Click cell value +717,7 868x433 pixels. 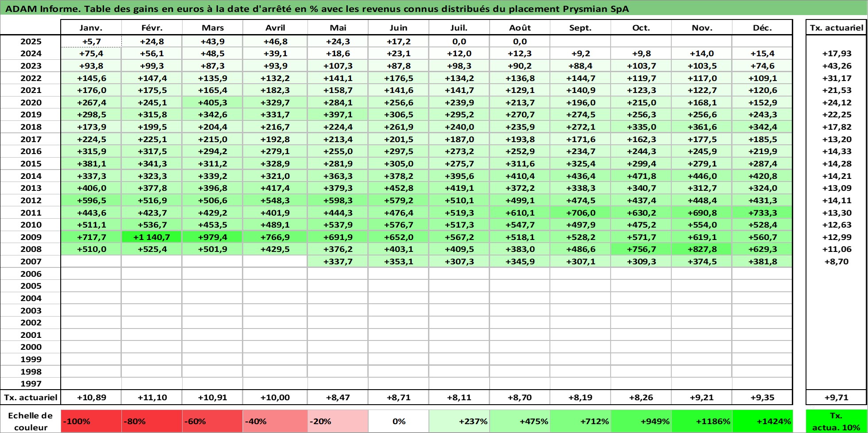(x=91, y=237)
